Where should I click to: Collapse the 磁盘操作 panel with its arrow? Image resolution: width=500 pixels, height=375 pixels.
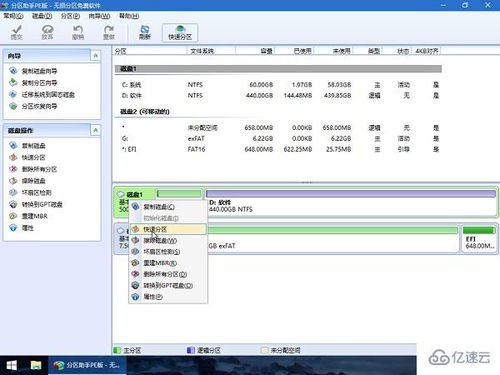pos(96,130)
